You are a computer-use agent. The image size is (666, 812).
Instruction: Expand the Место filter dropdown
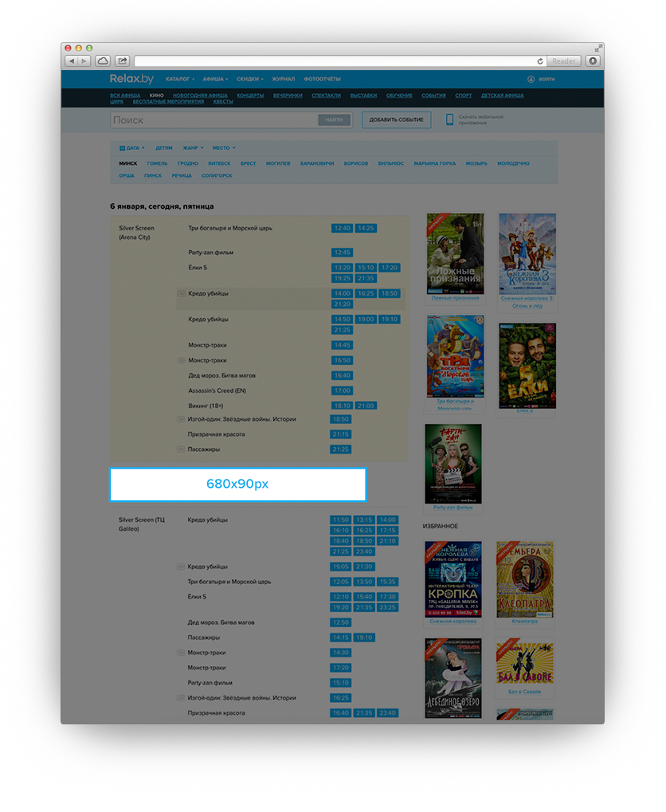click(x=224, y=148)
